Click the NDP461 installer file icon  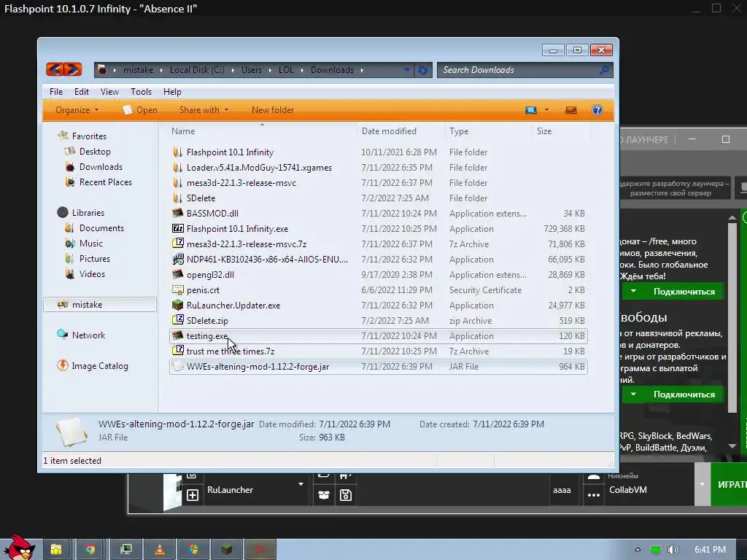point(178,259)
